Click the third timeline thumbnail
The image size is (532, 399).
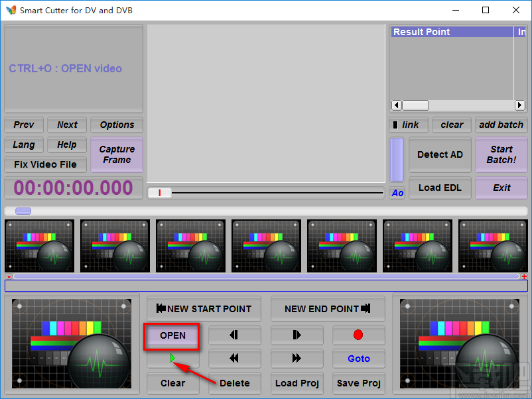pos(190,246)
